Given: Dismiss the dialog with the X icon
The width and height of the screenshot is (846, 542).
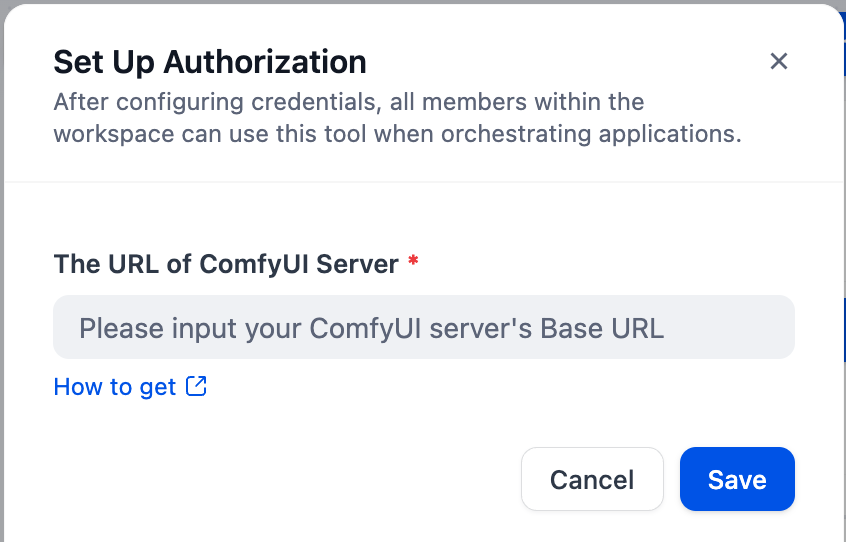Looking at the screenshot, I should coord(779,61).
